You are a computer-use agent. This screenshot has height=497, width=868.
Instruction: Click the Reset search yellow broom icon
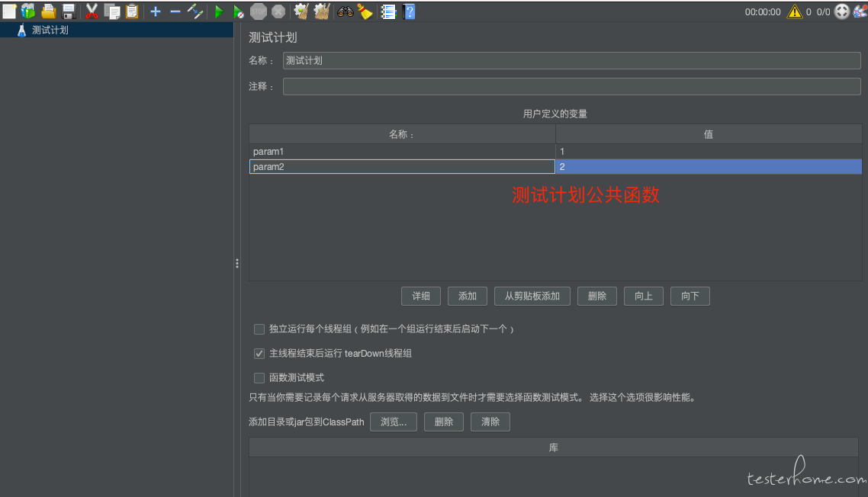coord(365,11)
